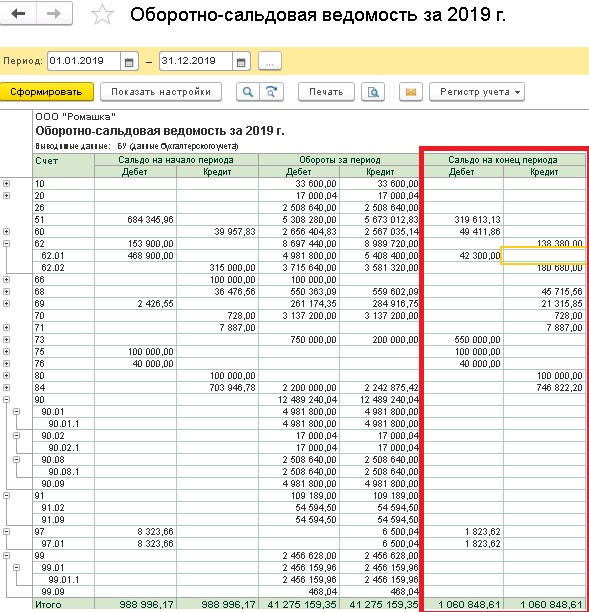Collapse account 91 group
589x612 pixels.
coord(6,496)
